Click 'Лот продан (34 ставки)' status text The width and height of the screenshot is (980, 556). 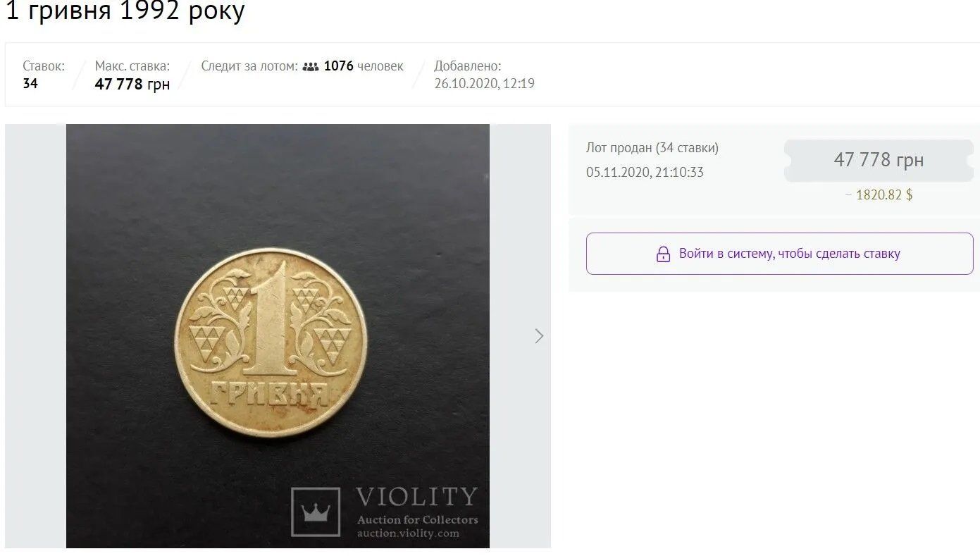652,148
